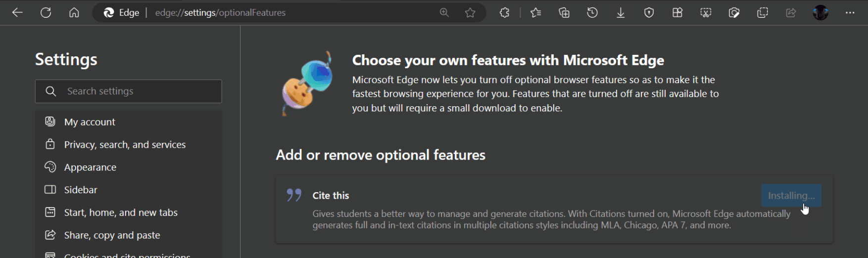The height and width of the screenshot is (258, 868).
Task: Add this page to favorites star
Action: click(470, 13)
